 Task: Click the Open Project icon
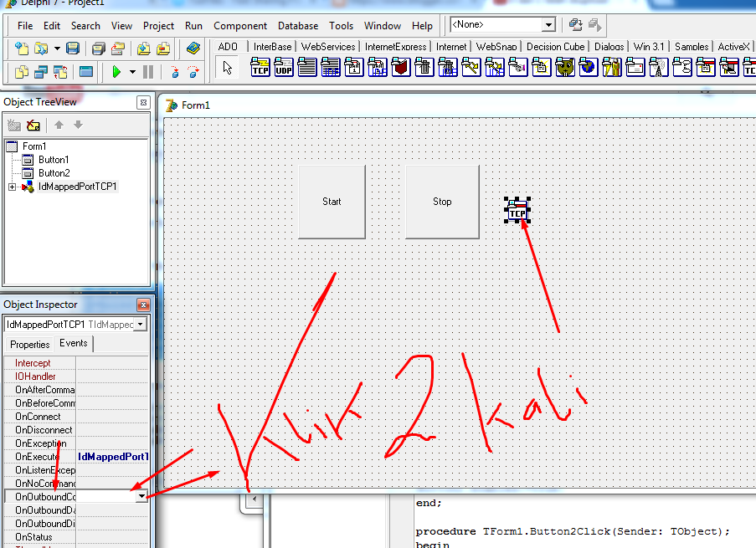(x=118, y=49)
